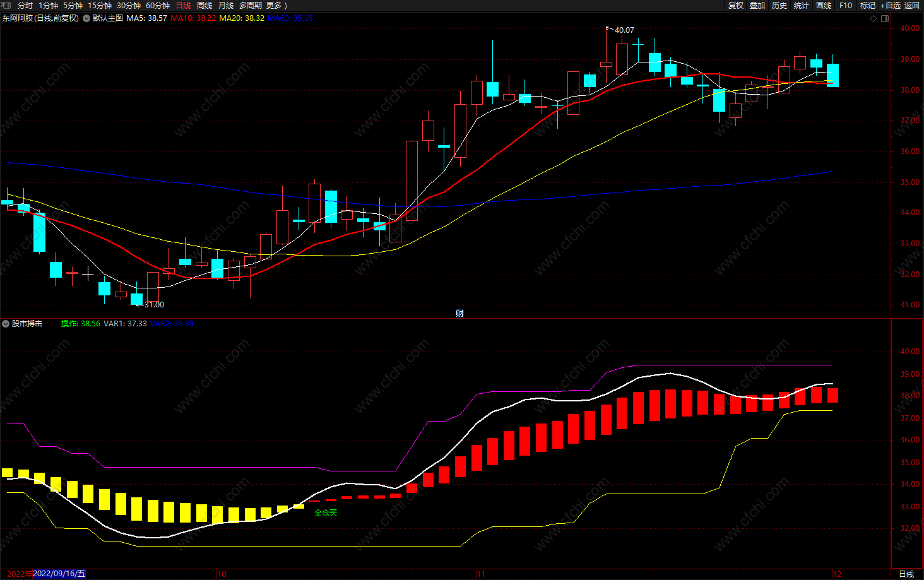This screenshot has height=580, width=924.
Task: Click the 复权 button
Action: [735, 5]
